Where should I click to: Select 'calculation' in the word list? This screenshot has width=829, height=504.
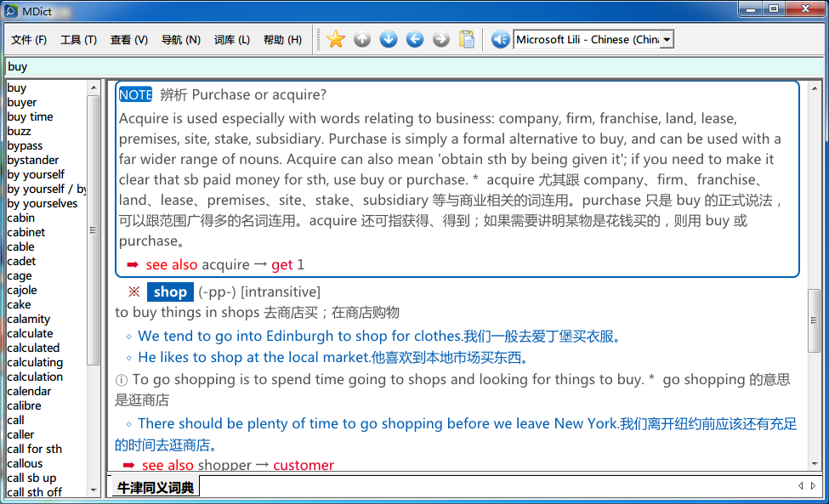click(x=35, y=377)
